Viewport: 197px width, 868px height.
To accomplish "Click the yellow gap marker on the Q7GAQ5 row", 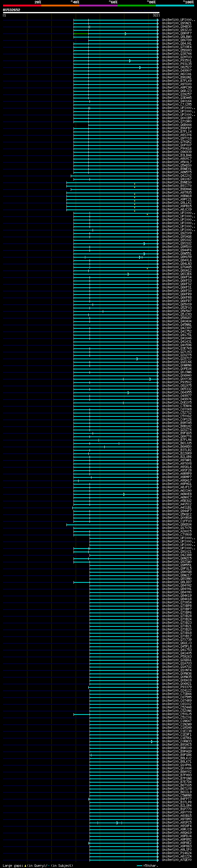I will point(147,268).
